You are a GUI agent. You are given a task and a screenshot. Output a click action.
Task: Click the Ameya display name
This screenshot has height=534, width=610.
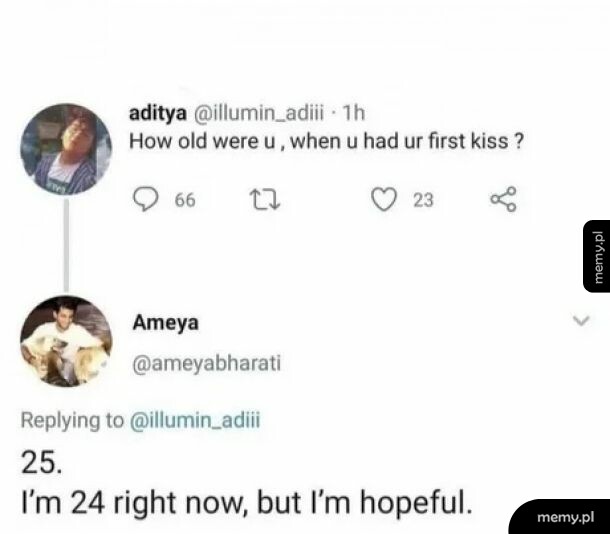(165, 323)
